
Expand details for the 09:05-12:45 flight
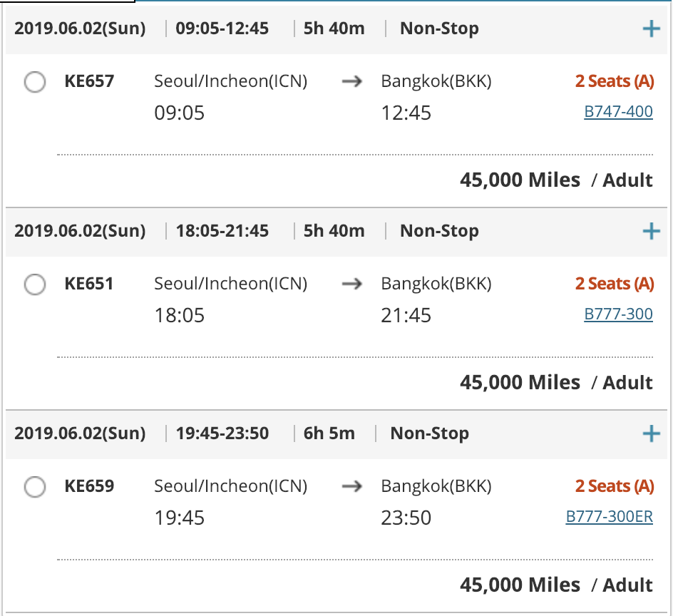(x=651, y=29)
